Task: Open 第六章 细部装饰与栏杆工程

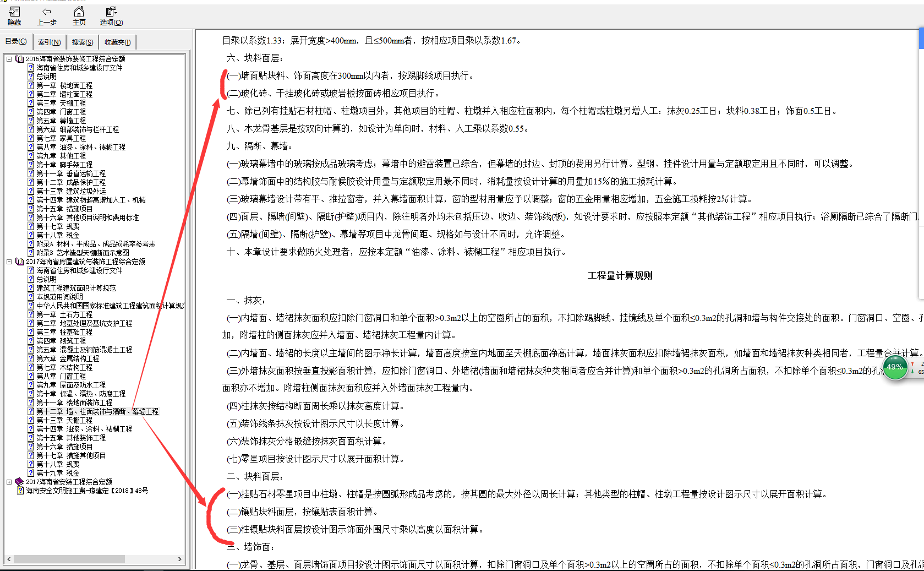Action: click(78, 129)
